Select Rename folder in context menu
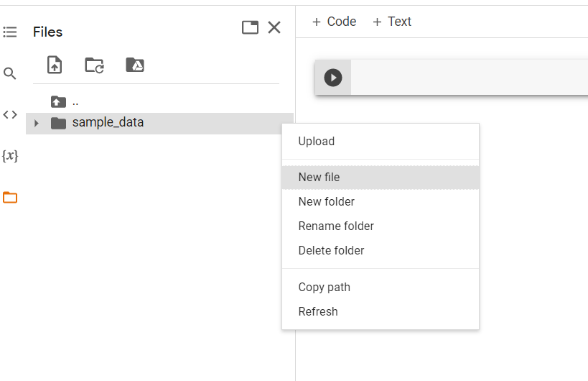Viewport: 588px width, 381px height. [x=336, y=226]
